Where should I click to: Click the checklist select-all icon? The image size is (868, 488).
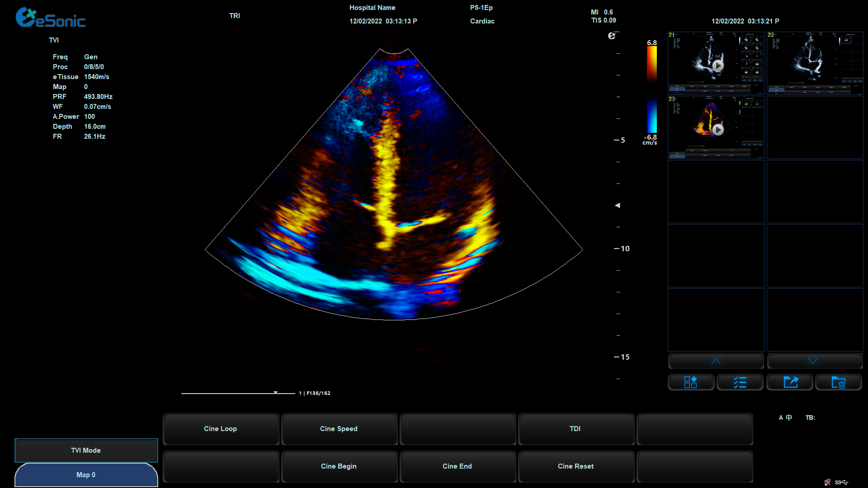[x=740, y=382]
